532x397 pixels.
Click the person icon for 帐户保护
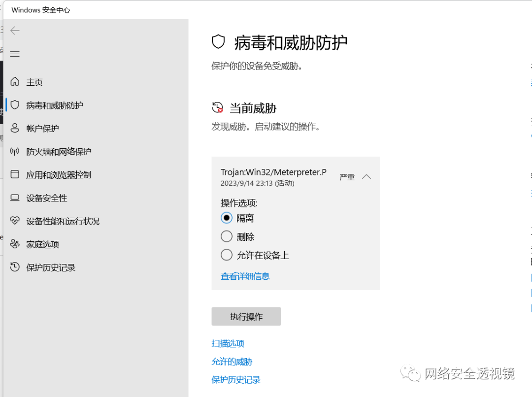pos(15,128)
